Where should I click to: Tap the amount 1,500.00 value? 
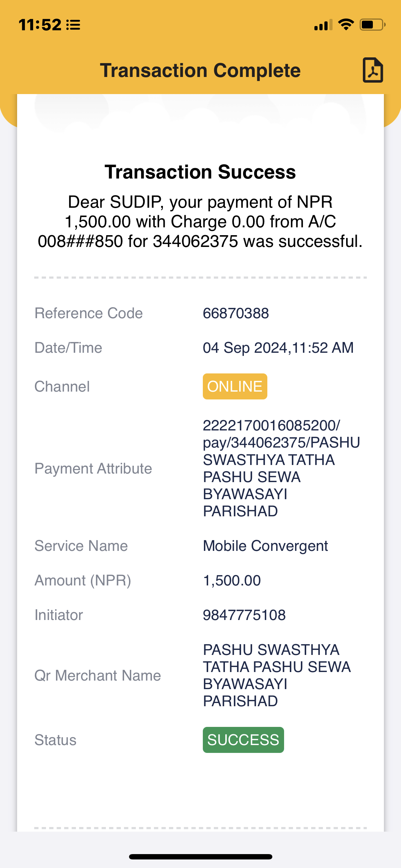232,581
